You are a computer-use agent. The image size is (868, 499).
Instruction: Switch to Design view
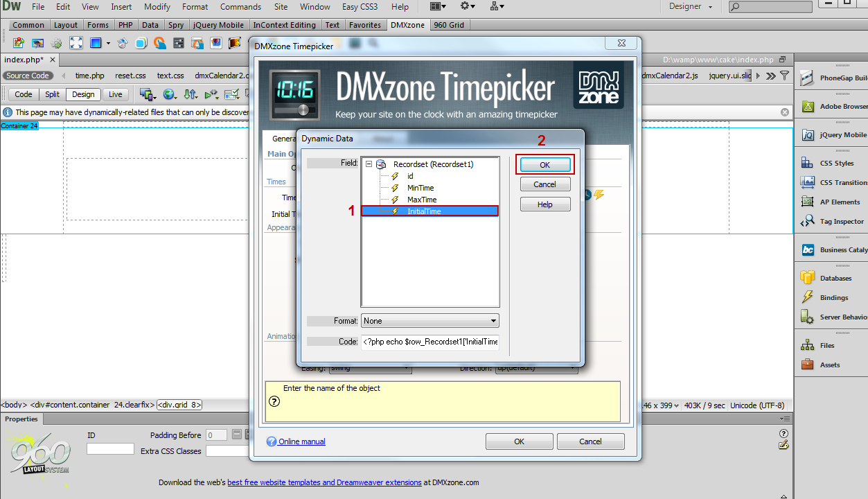point(83,94)
